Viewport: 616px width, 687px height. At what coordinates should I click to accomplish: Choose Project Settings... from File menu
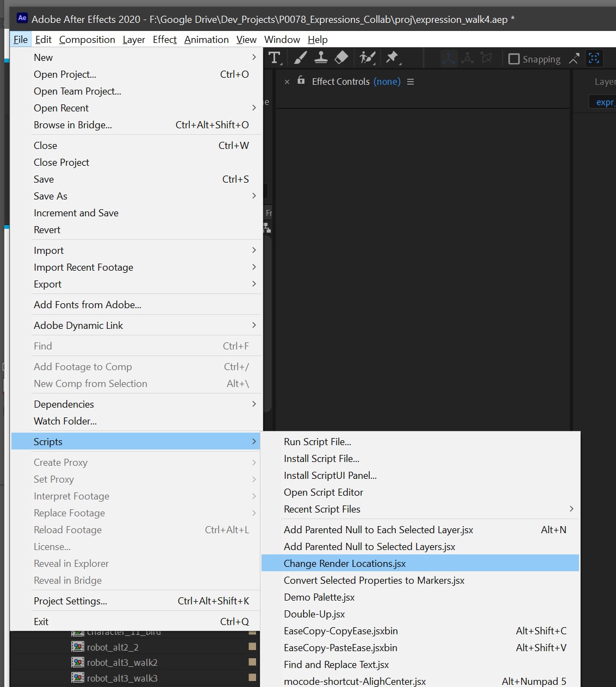(x=136, y=601)
